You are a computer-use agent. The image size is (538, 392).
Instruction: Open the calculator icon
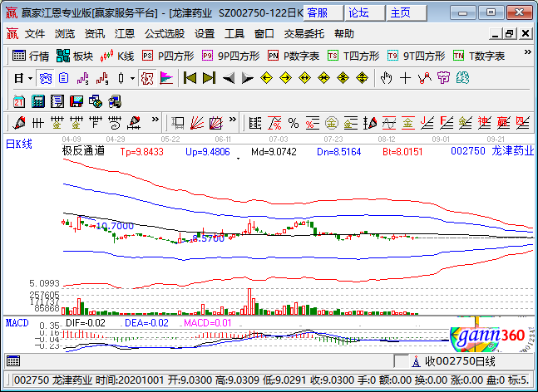click(37, 101)
